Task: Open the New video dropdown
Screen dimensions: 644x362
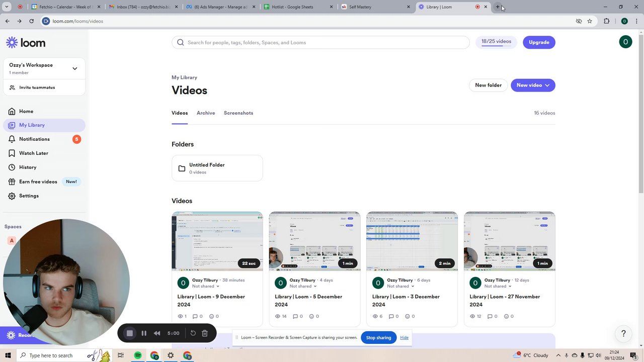Action: coord(533,85)
